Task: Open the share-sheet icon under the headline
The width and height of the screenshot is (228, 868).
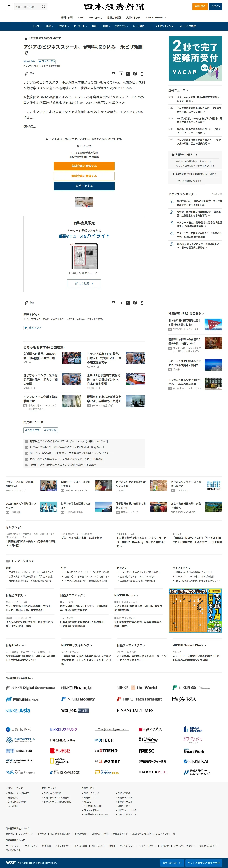Action: (x=142, y=73)
